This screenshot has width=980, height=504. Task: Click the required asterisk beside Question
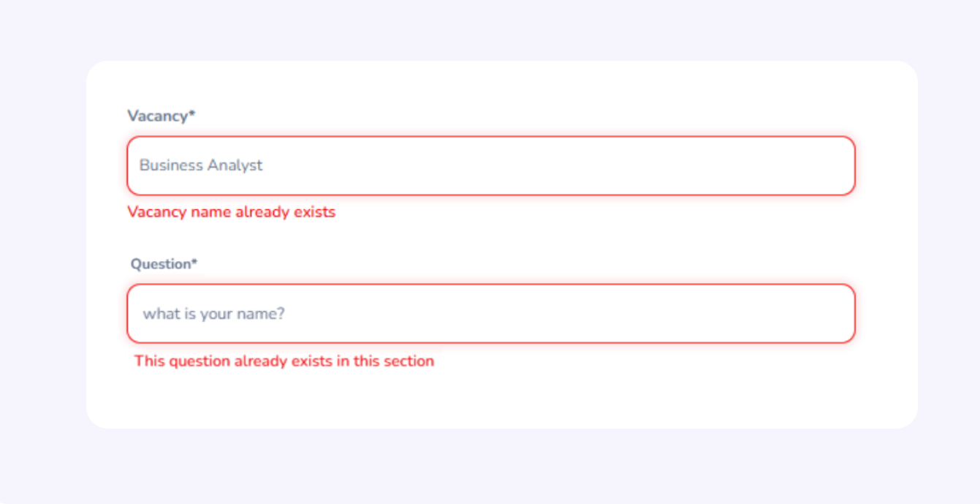pos(194,262)
